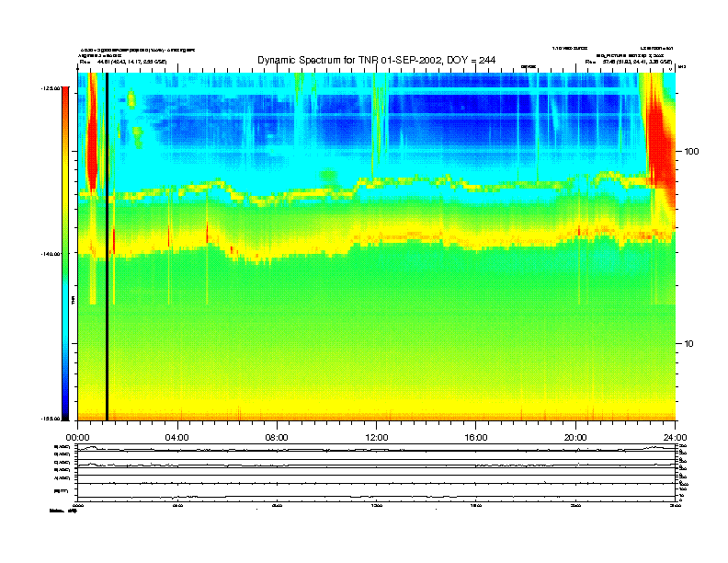
Task: Click the 100 frequency axis label
Action: [691, 152]
